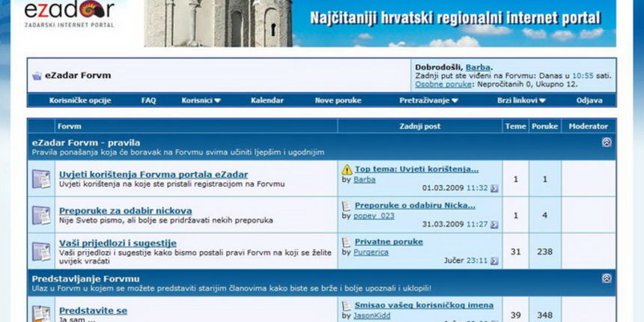The image size is (644, 322).
Task: Go to last post arrow dated 31.03.2009
Action: (494, 224)
